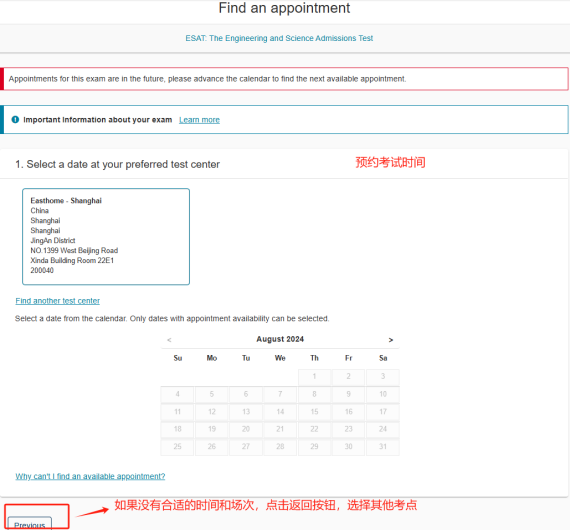
Task: Click the August 2024 month heading
Action: click(280, 339)
